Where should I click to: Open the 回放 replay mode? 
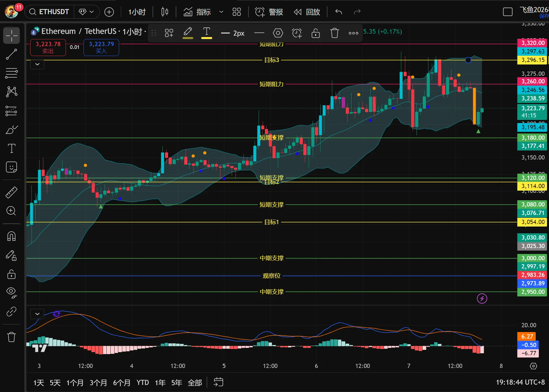[307, 12]
